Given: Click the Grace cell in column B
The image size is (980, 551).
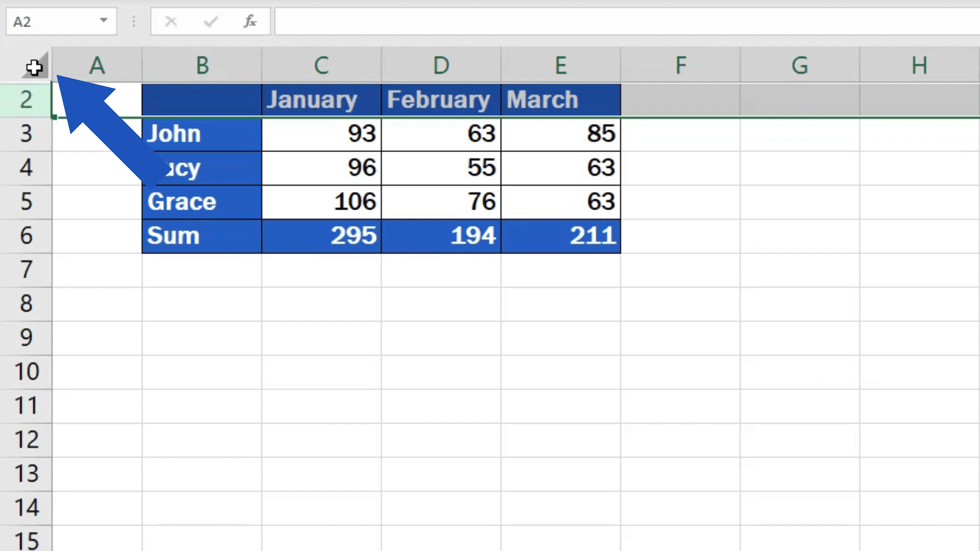Looking at the screenshot, I should coord(202,202).
